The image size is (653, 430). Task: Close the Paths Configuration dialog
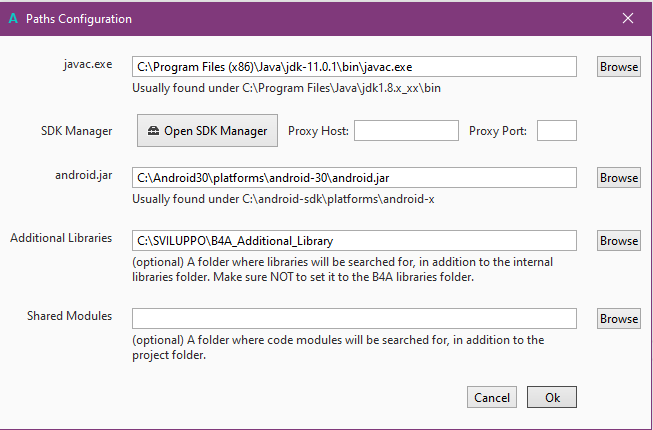(x=628, y=18)
